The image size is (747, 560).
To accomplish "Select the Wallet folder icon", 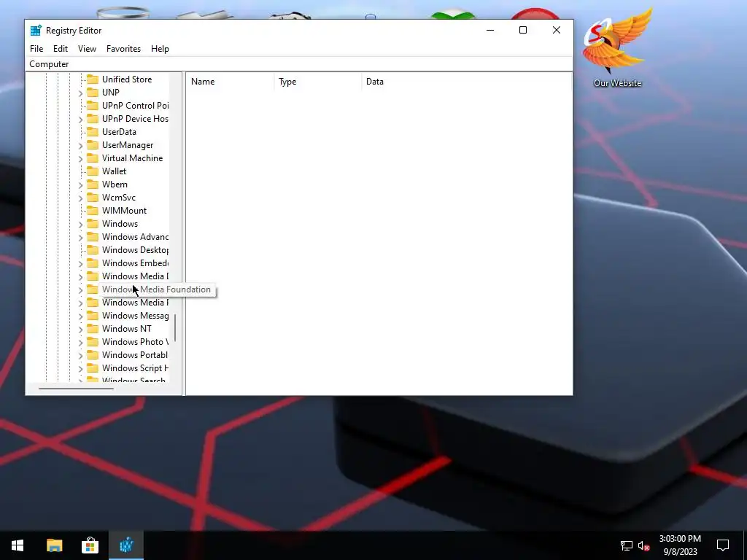I will tap(93, 171).
